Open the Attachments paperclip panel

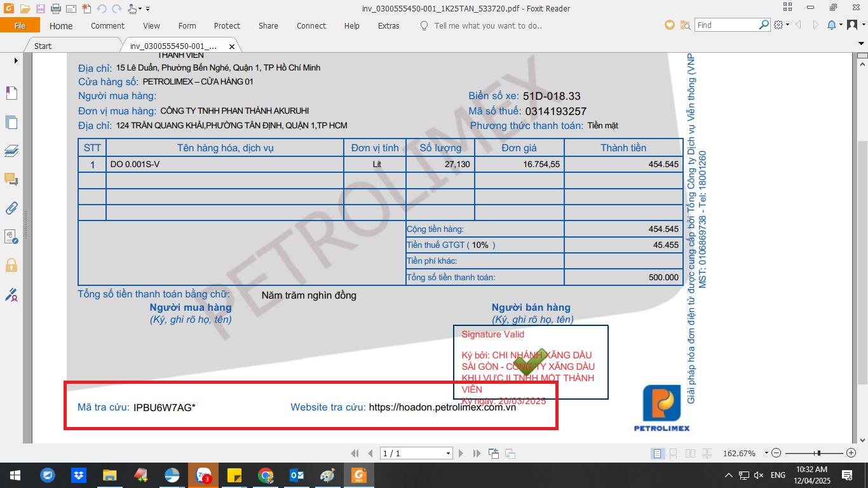click(11, 208)
